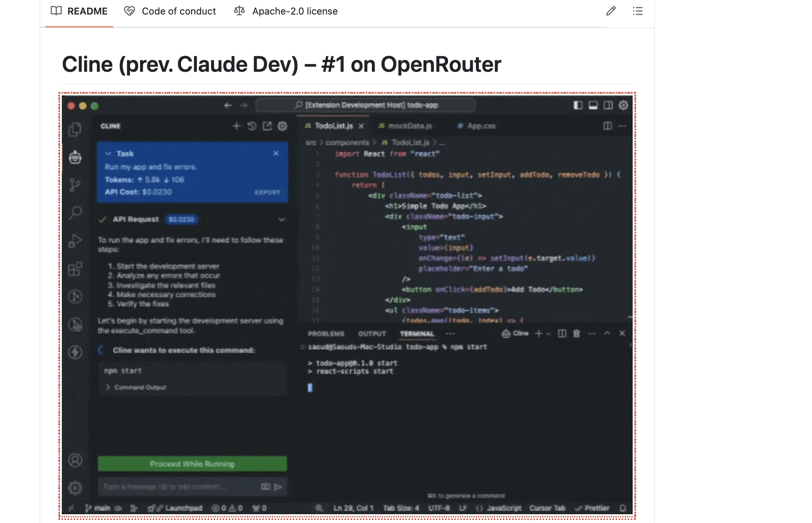Create new terminal with plus icon
This screenshot has height=523, width=812.
(538, 334)
